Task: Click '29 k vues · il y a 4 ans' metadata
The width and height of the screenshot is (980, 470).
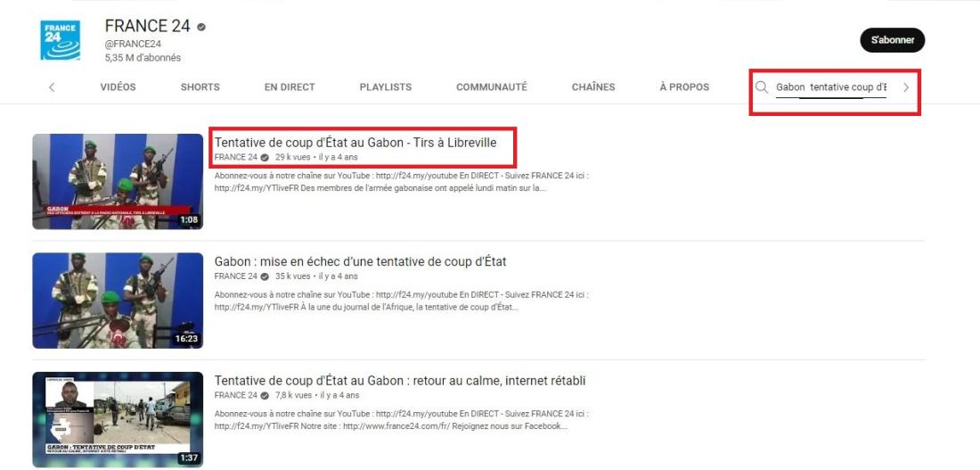Action: pyautogui.click(x=316, y=157)
